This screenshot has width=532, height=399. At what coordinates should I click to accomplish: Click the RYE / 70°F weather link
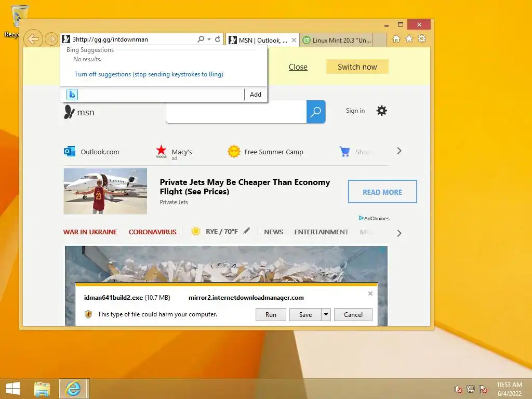click(221, 231)
